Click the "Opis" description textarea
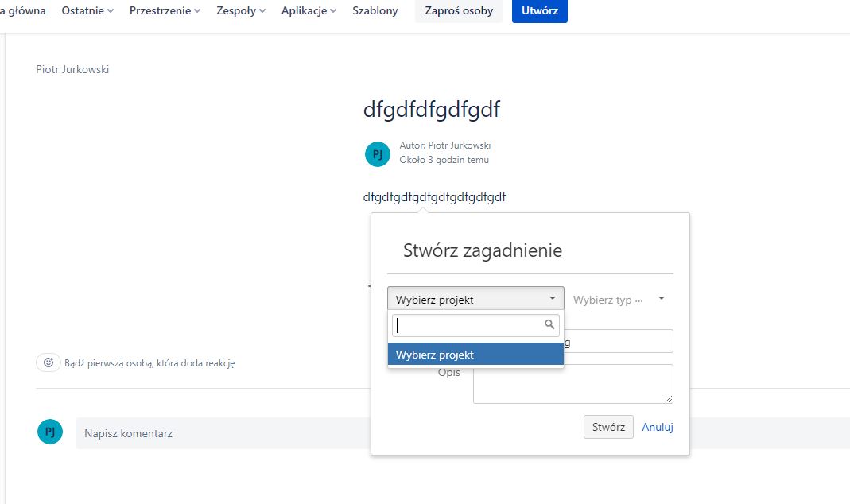 pyautogui.click(x=572, y=383)
